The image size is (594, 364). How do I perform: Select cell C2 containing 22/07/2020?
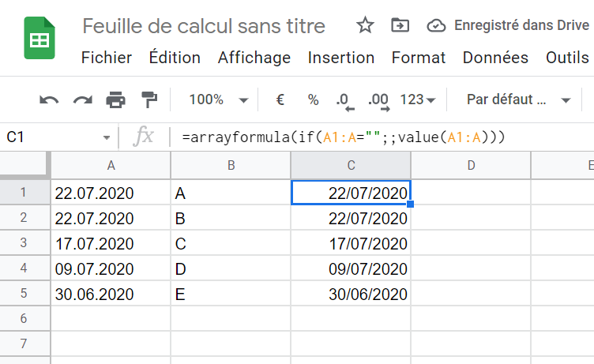click(351, 218)
